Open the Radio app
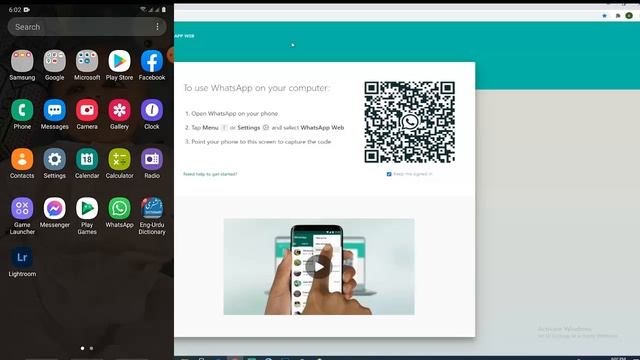Screen dimensions: 640x360 152,159
